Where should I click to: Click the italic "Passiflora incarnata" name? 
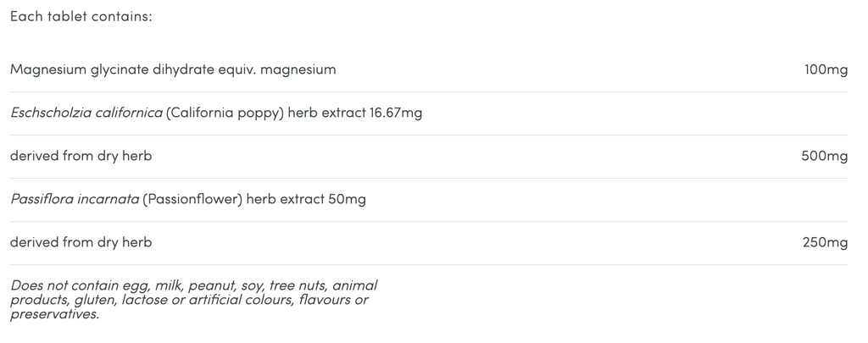point(75,199)
